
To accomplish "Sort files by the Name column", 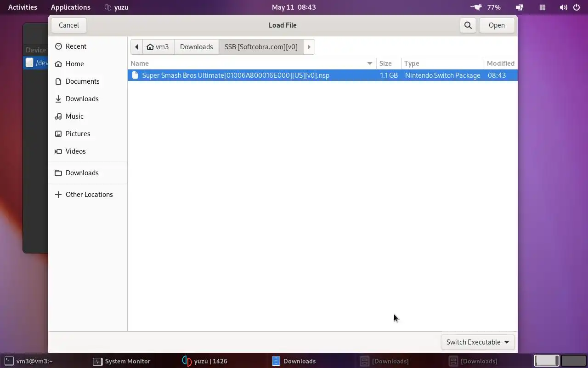I will coord(252,63).
